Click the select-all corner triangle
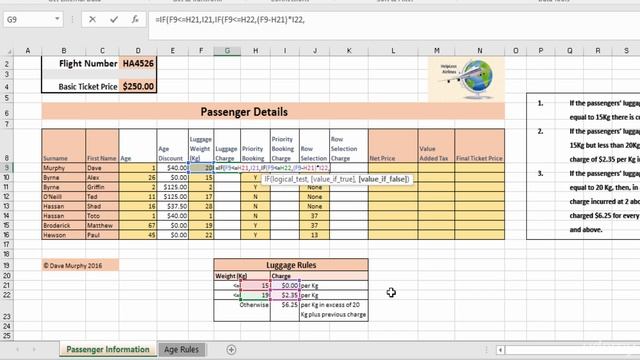 click(x=9, y=51)
